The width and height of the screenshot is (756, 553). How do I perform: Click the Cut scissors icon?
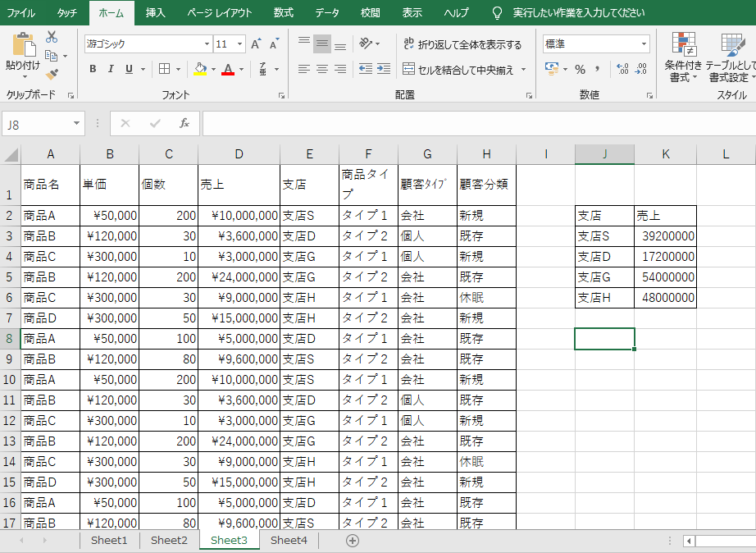tap(52, 37)
